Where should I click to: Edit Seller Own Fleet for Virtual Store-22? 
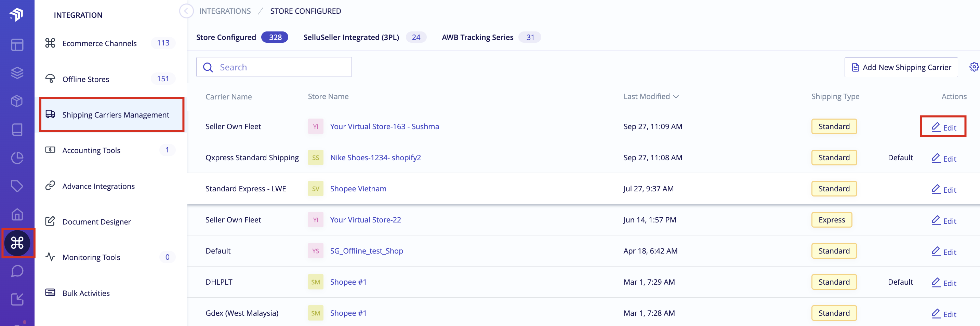(x=943, y=221)
